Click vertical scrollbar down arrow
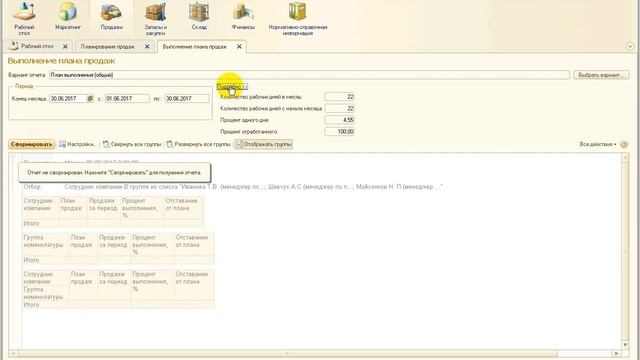The width and height of the screenshot is (640, 360). [x=625, y=345]
